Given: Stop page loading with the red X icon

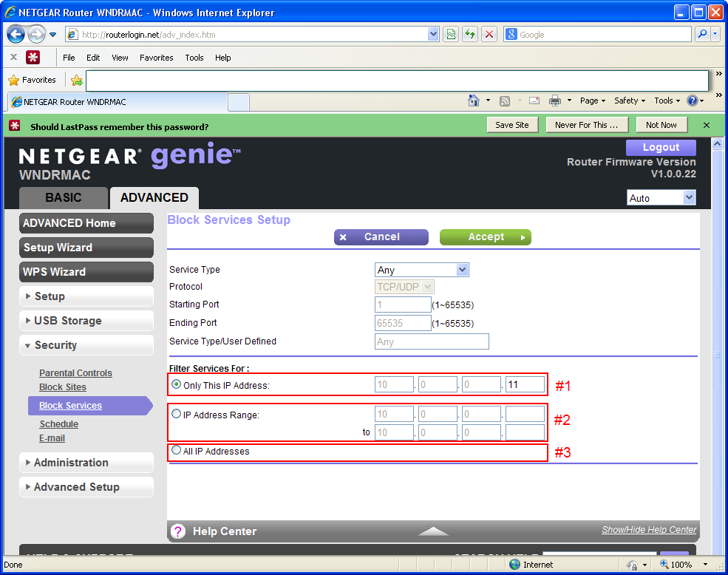Looking at the screenshot, I should coord(489,35).
